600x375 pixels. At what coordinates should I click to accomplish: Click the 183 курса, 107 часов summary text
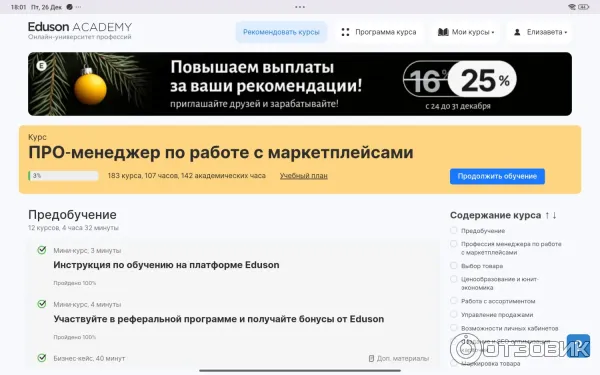[x=186, y=176]
